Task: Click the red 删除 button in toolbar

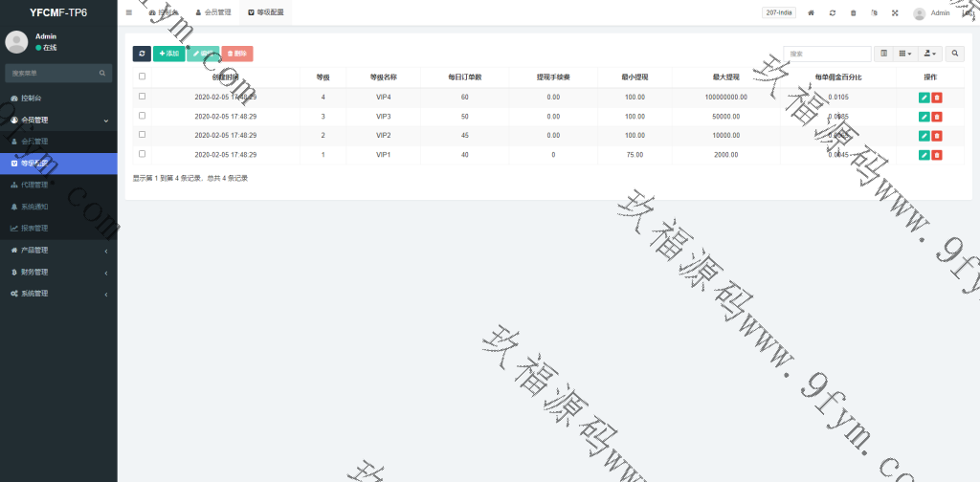Action: coord(237,54)
